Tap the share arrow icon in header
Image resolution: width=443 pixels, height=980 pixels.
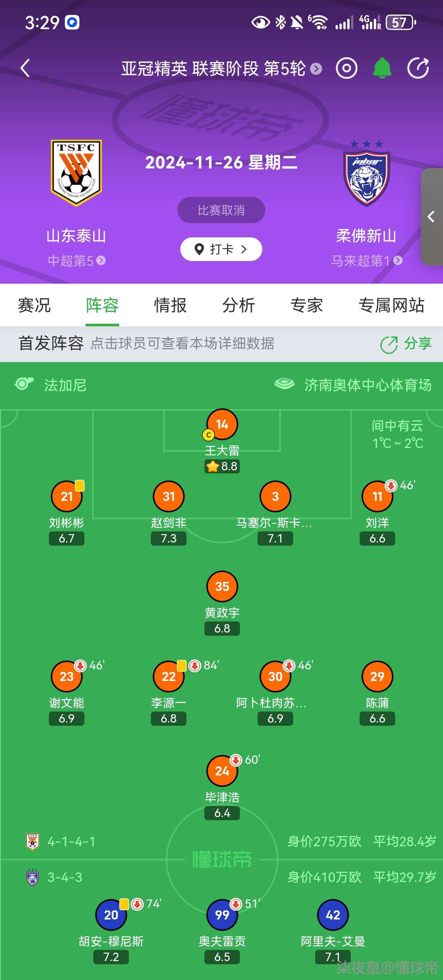coord(417,69)
